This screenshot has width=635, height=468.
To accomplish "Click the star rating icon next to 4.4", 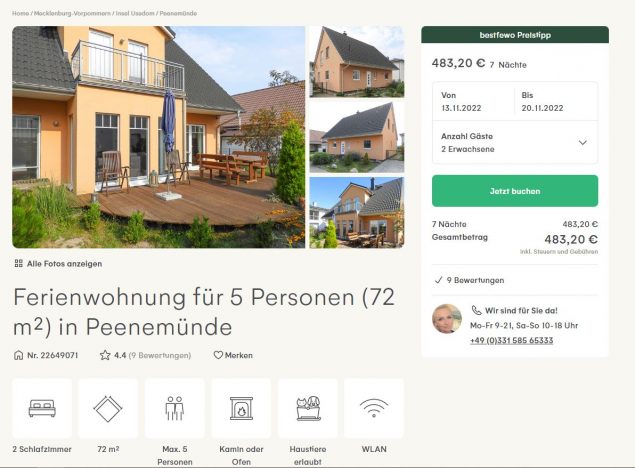I will tap(105, 355).
